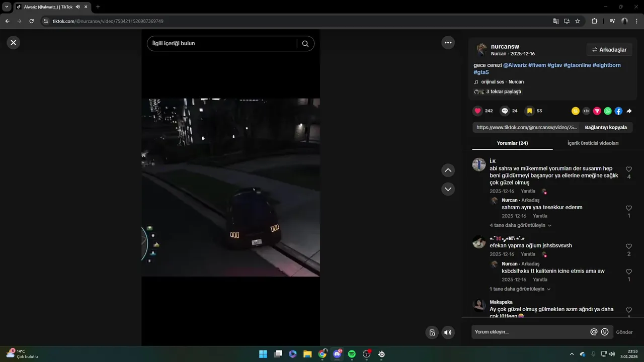Click the address bar URL
The width and height of the screenshot is (644, 362).
coord(108,21)
